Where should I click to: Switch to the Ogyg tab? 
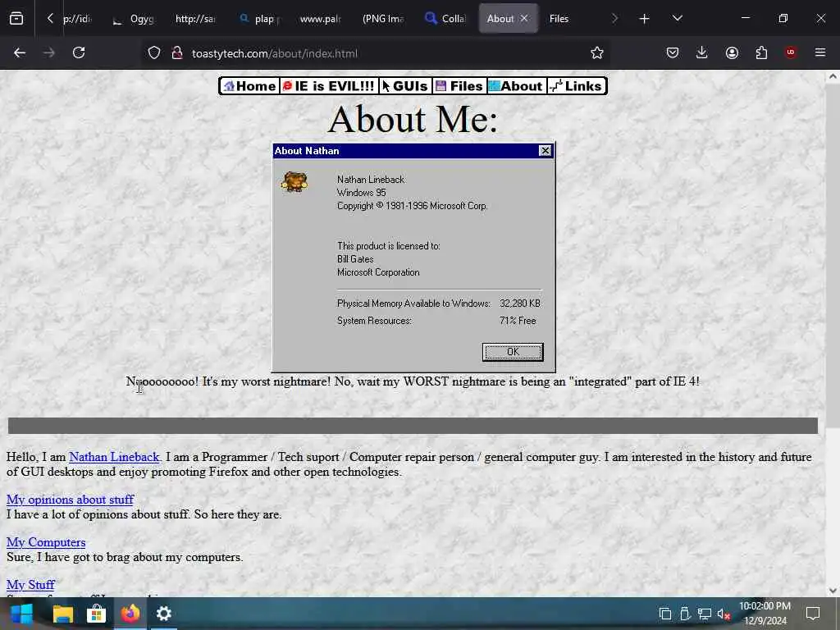pyautogui.click(x=134, y=19)
